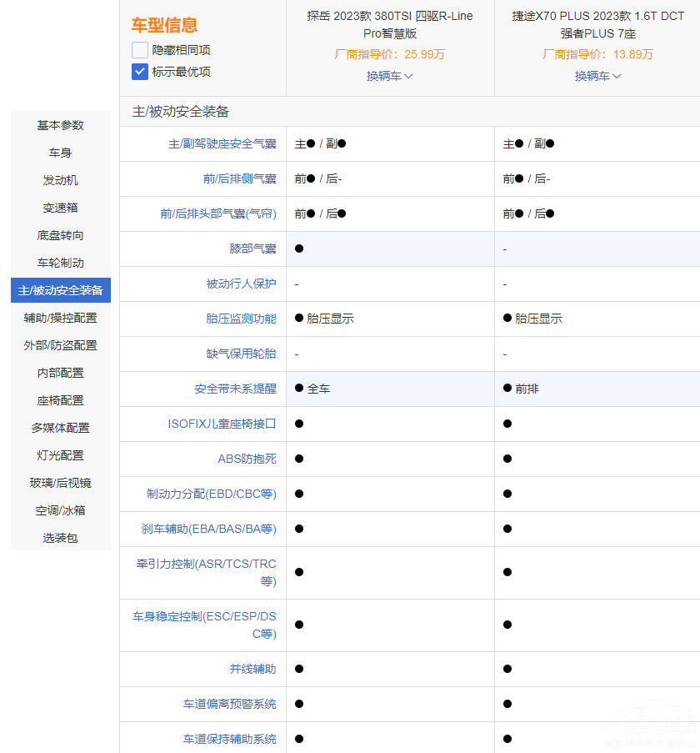Open the 座椅配置 category
Viewport: 700px width, 753px height.
(59, 400)
